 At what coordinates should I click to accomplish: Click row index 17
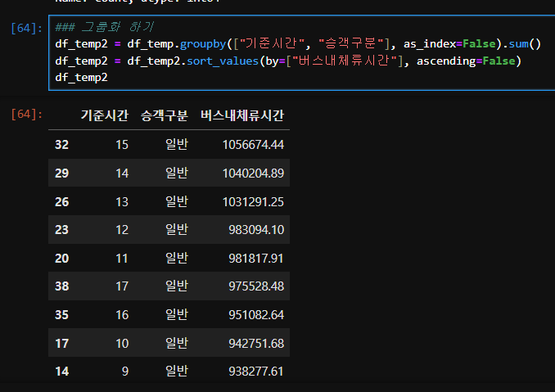click(x=61, y=343)
